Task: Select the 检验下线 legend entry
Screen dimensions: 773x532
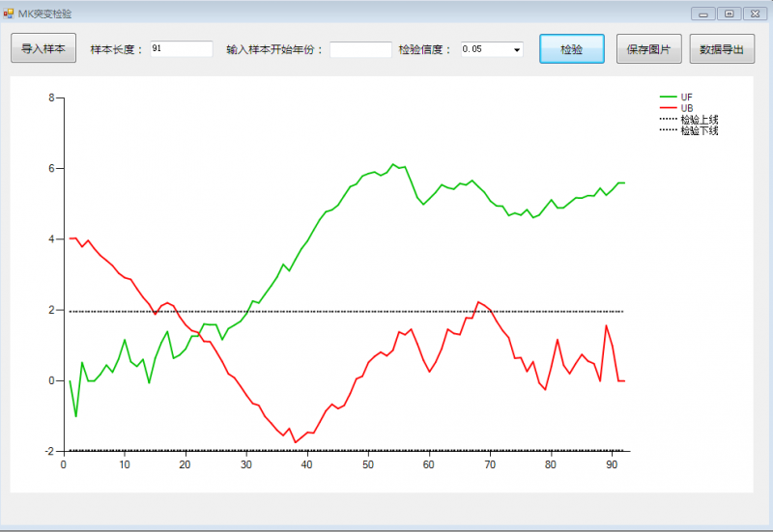Action: tap(699, 130)
